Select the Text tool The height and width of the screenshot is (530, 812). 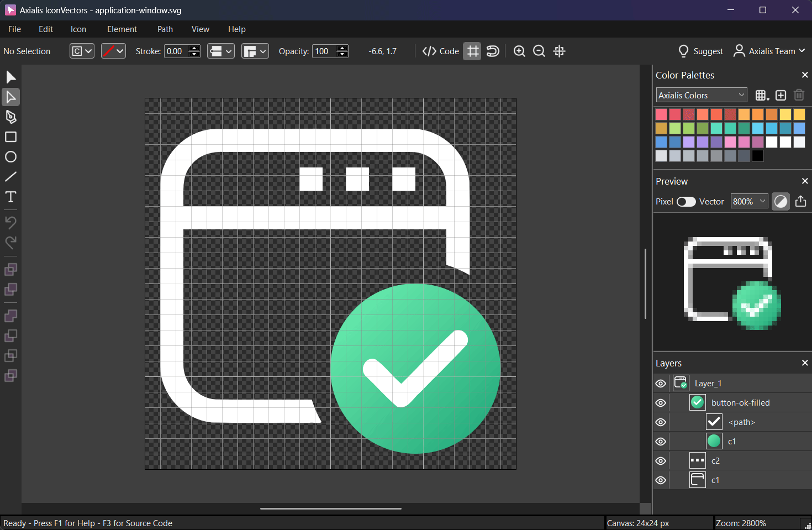pos(10,197)
